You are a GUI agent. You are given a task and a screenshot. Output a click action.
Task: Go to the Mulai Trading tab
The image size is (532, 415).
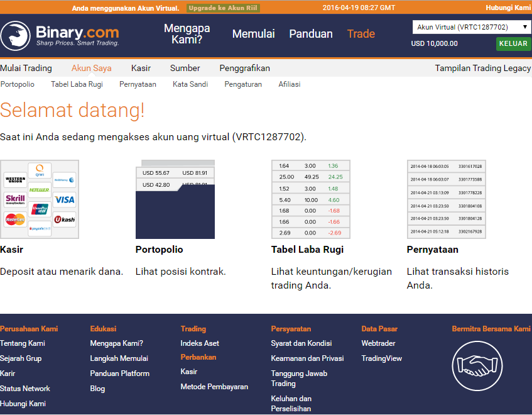coord(26,69)
